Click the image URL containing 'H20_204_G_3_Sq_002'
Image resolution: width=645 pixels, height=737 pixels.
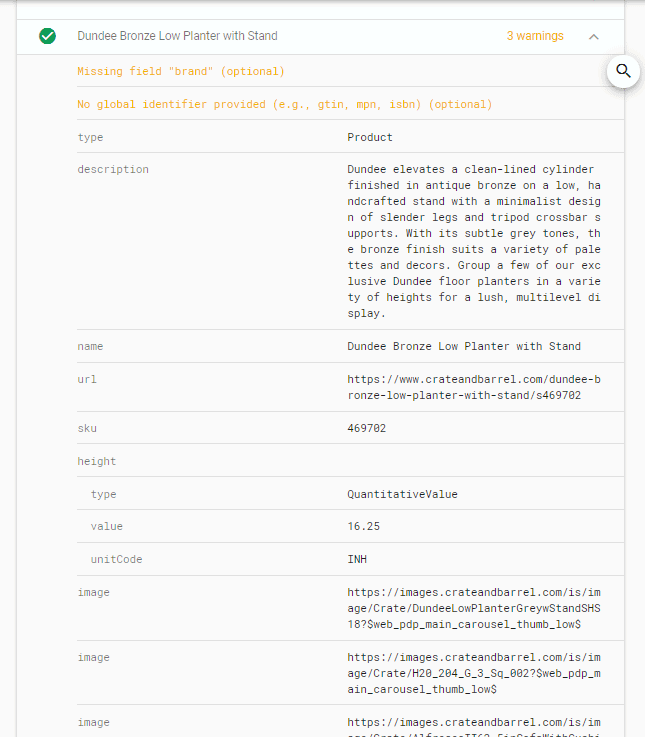pyautogui.click(x=474, y=673)
